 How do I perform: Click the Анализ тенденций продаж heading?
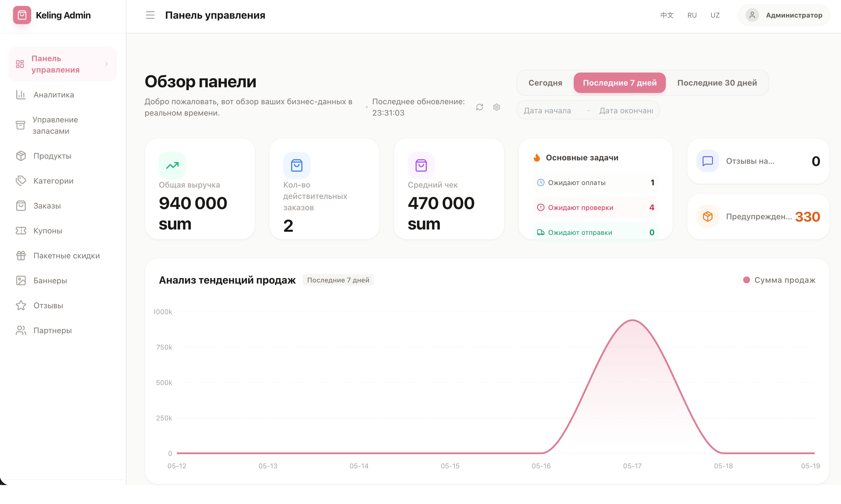[x=227, y=280]
